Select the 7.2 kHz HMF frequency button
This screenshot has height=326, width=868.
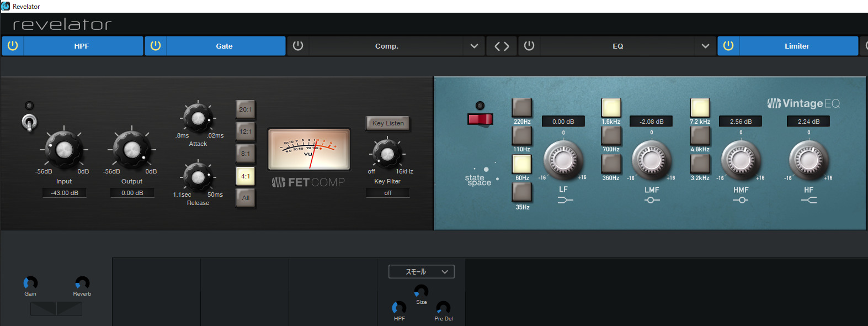700,108
